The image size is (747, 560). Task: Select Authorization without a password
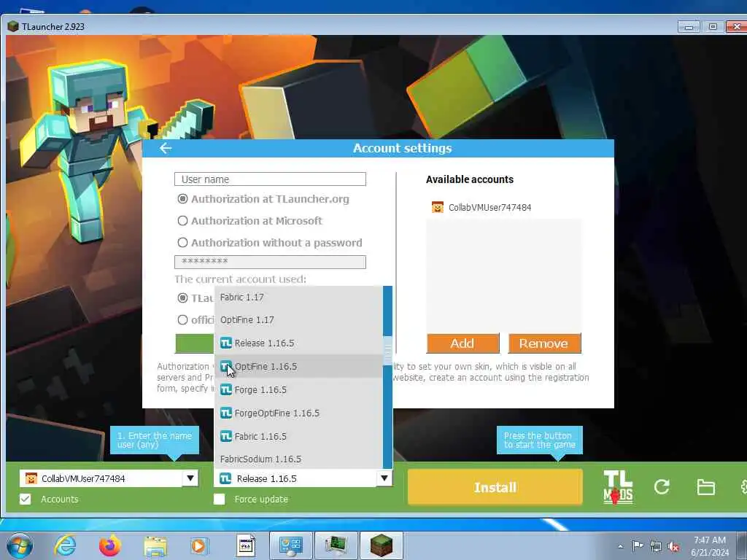(182, 243)
